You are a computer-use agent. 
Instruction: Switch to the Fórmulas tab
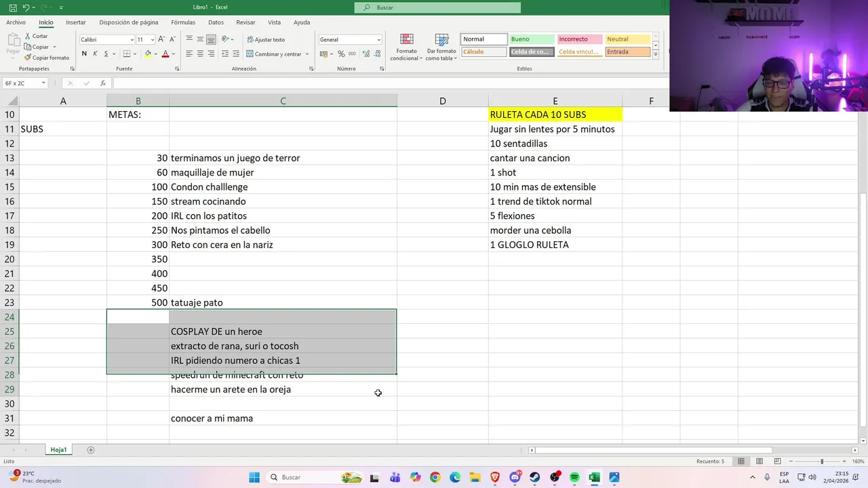click(183, 22)
